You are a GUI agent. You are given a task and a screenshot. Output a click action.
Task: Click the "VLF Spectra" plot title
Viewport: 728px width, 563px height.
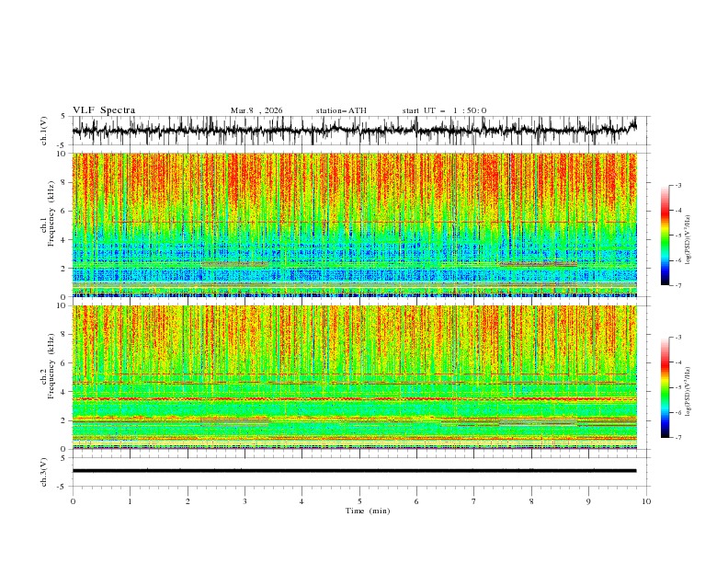tap(104, 110)
